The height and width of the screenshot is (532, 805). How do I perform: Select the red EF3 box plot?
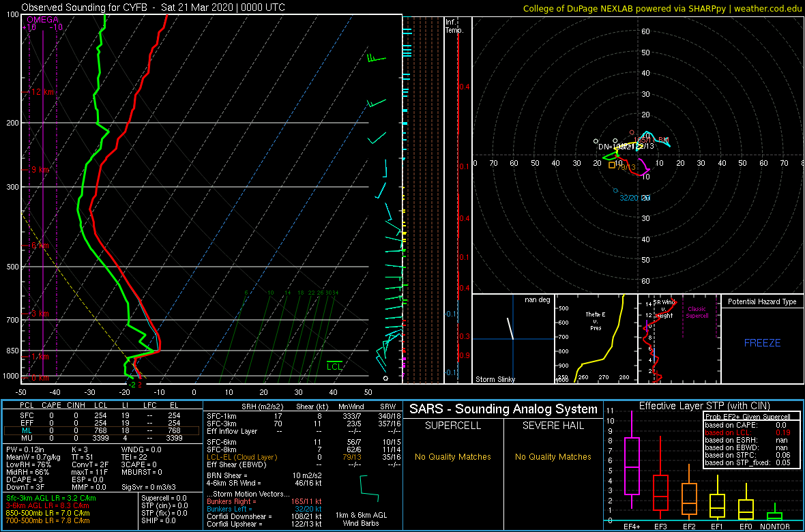(x=661, y=476)
